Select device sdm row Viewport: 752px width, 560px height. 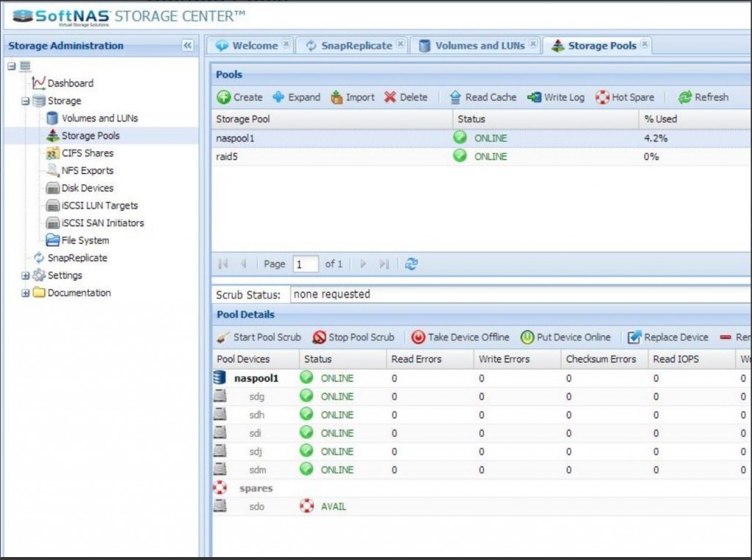click(482, 470)
